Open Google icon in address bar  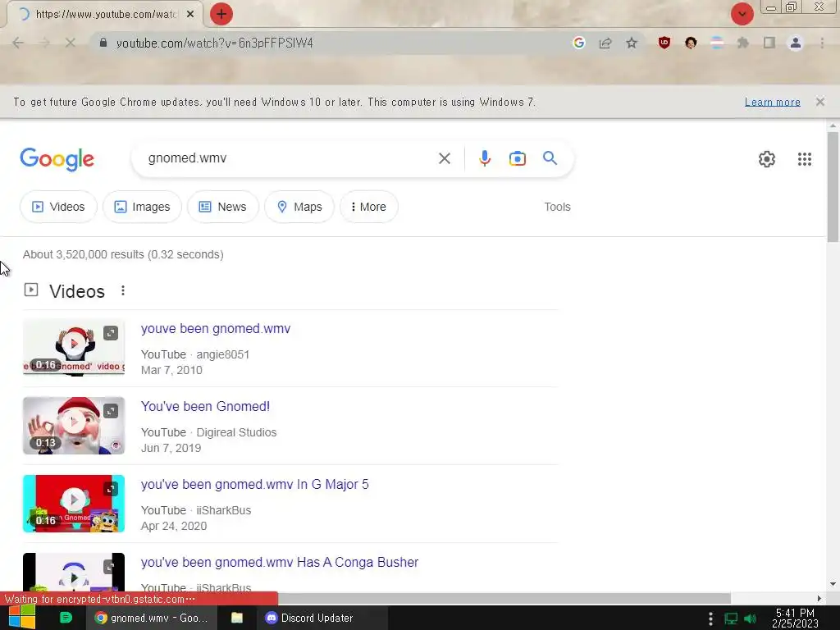pos(578,43)
